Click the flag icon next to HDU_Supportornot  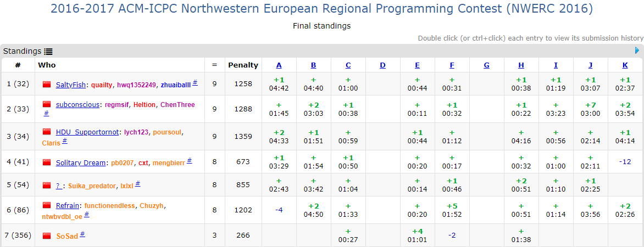point(47,132)
